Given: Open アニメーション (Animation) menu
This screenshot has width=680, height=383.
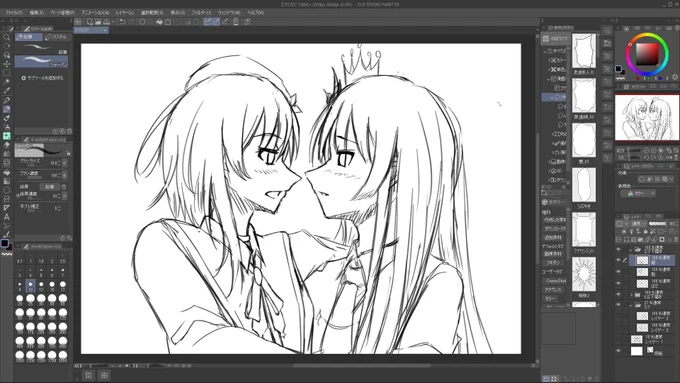Looking at the screenshot, I should pyautogui.click(x=95, y=13).
